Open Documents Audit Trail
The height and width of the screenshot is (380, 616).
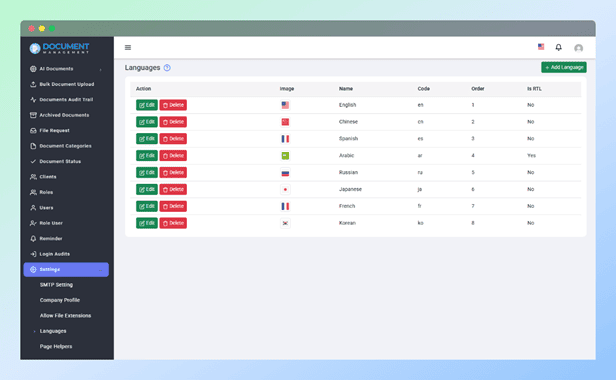pos(66,100)
